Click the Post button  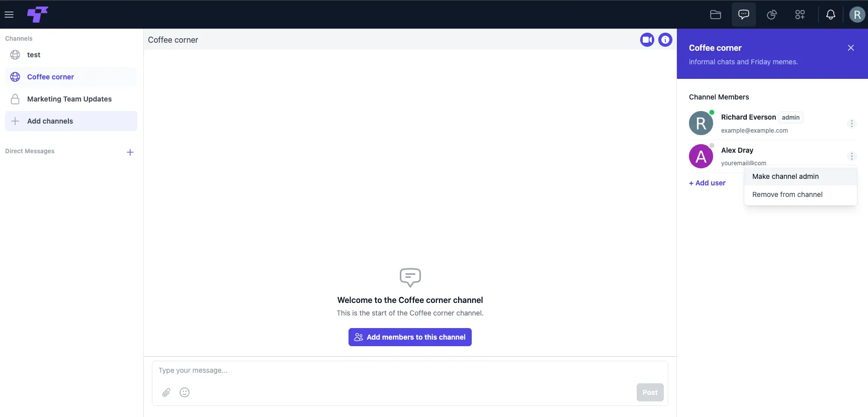[650, 392]
